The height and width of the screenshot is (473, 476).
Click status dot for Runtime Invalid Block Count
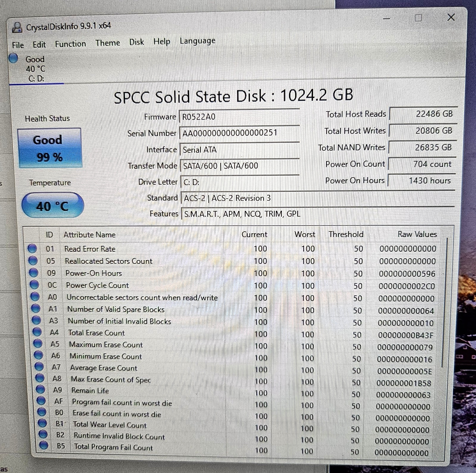pos(43,434)
